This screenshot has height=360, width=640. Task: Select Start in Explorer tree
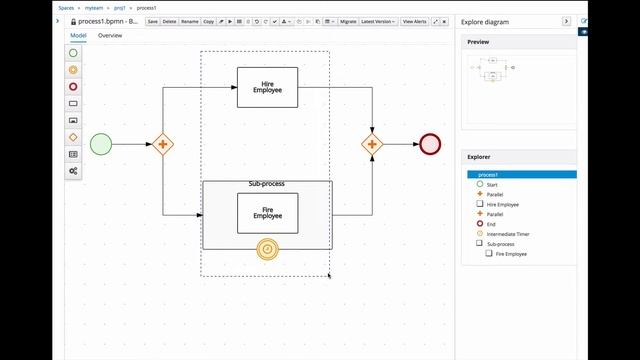coord(492,185)
